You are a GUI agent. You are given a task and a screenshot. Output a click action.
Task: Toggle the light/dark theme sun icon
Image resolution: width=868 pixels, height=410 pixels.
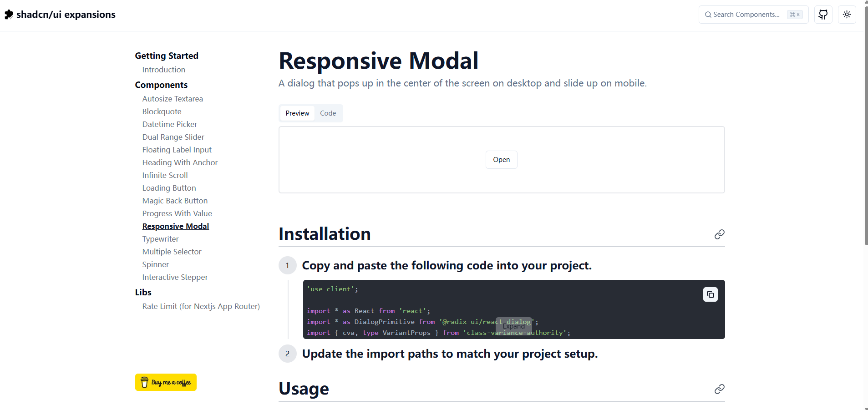click(847, 15)
